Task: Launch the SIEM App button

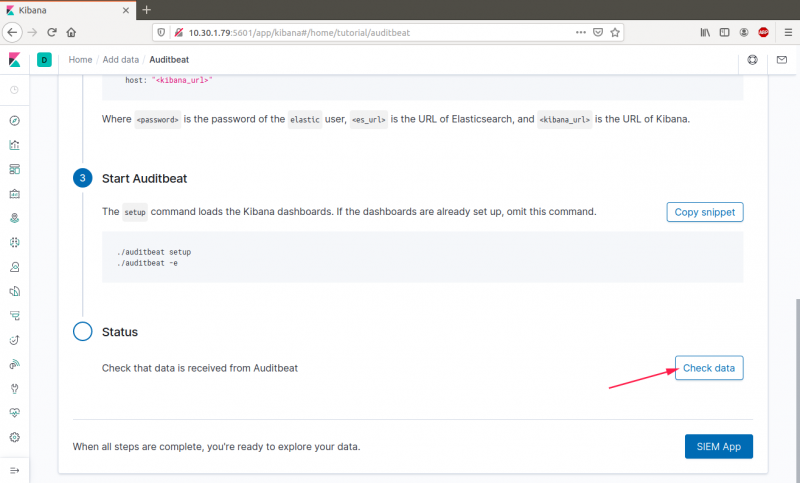Action: [x=718, y=446]
